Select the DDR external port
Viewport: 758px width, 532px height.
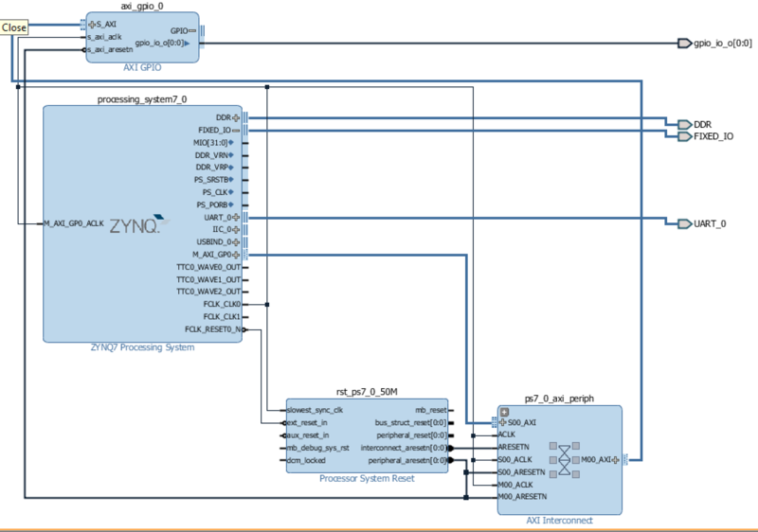point(695,125)
